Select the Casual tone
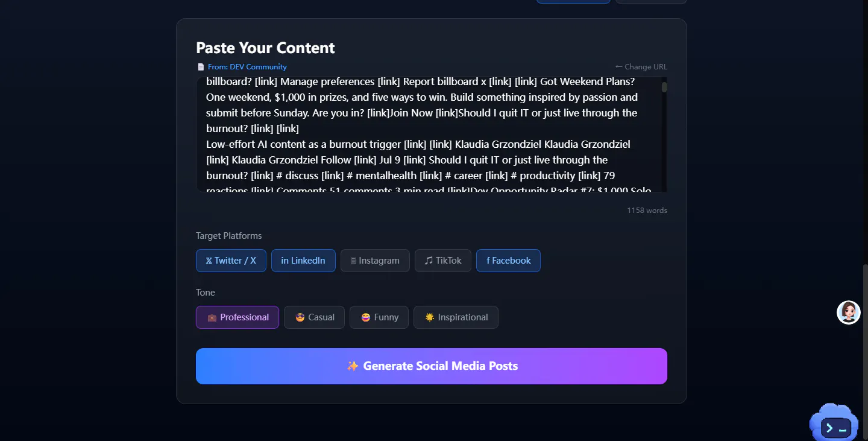The image size is (868, 441). point(314,317)
